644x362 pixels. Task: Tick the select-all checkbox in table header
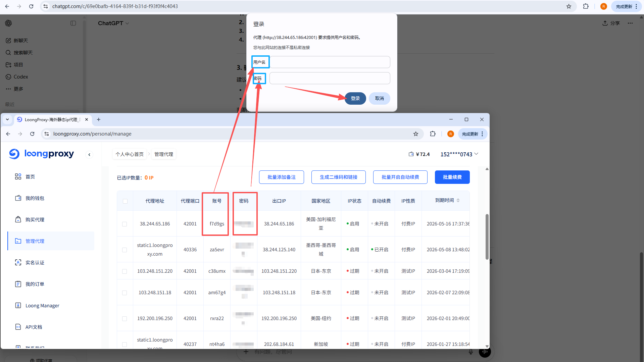tap(125, 201)
